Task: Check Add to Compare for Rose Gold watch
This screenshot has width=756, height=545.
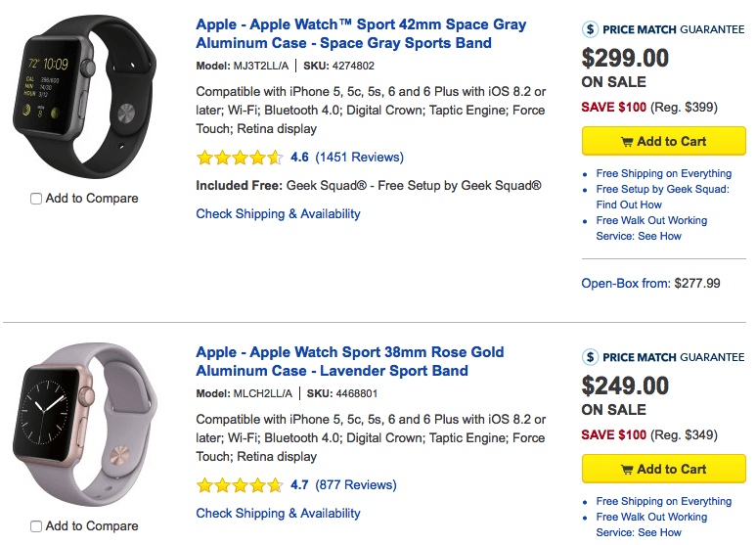Action: (36, 526)
